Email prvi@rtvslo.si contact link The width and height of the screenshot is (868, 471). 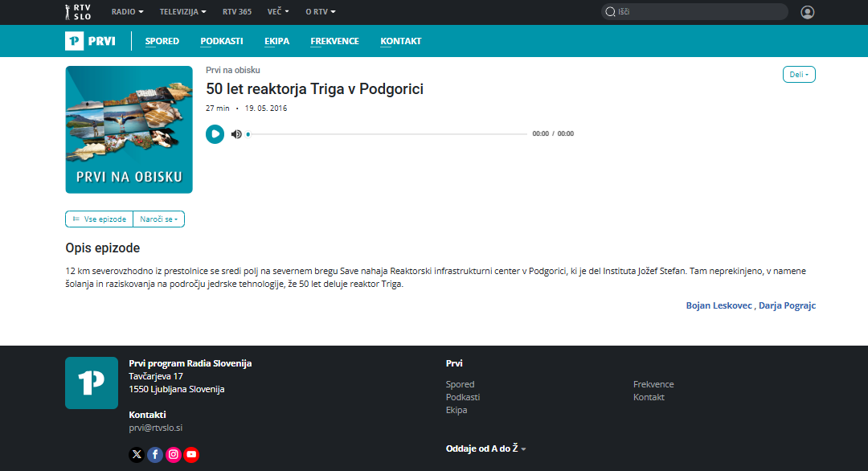pos(156,428)
